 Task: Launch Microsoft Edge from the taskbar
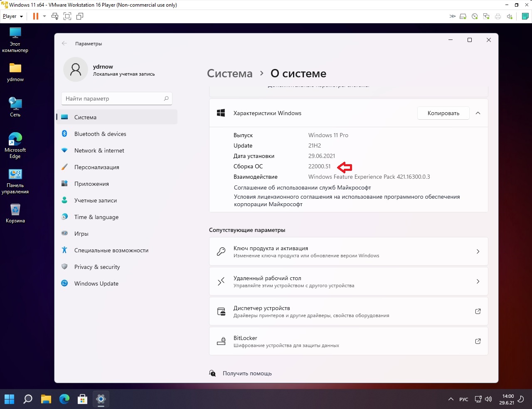64,399
